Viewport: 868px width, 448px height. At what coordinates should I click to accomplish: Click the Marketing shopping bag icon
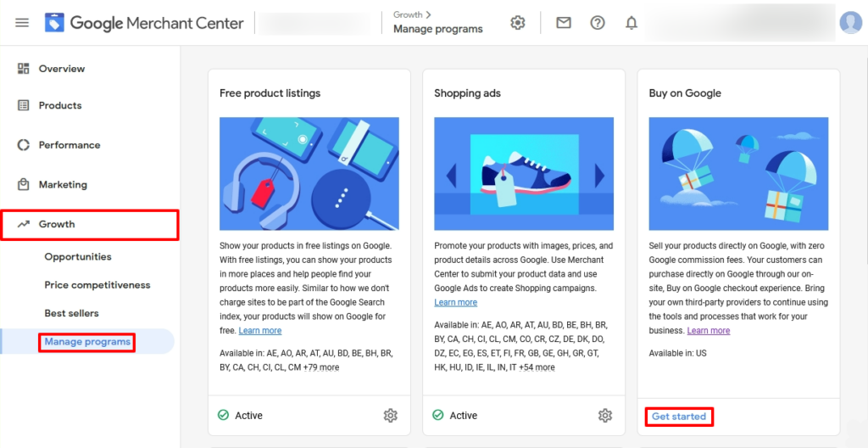(x=23, y=185)
